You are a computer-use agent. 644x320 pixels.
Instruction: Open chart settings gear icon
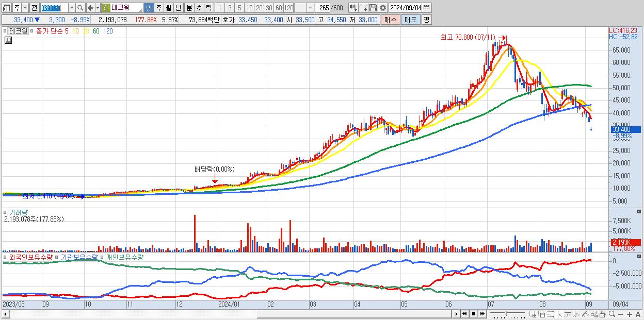pos(383,8)
